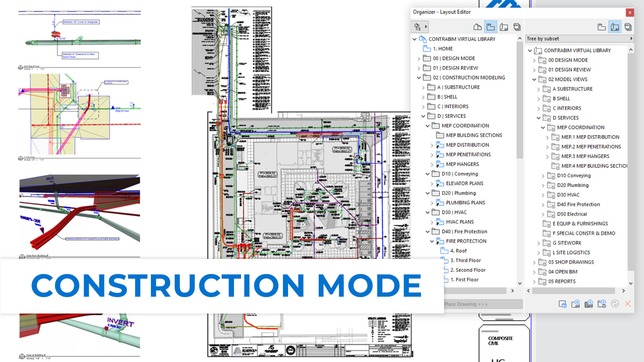The width and height of the screenshot is (644, 362).
Task: Select MEP.3 MEP HANGERS subset
Action: 585,156
